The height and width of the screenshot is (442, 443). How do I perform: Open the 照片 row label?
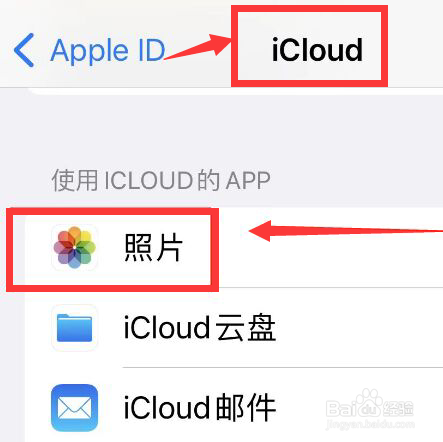coord(153,247)
